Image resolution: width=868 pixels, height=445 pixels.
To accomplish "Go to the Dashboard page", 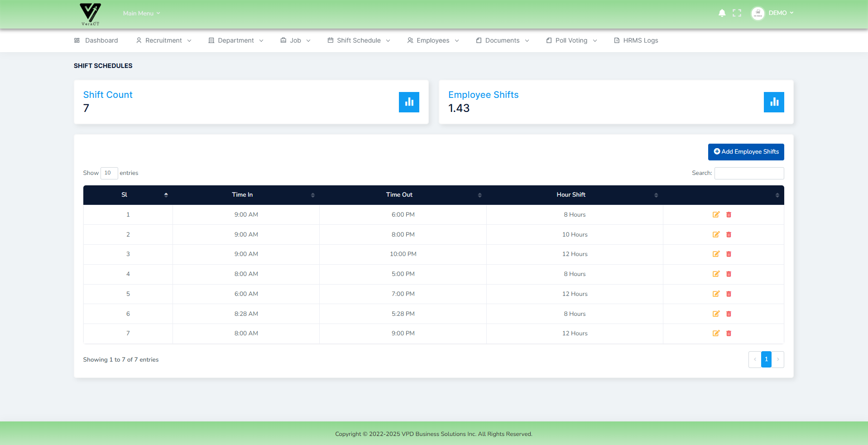I will [96, 40].
